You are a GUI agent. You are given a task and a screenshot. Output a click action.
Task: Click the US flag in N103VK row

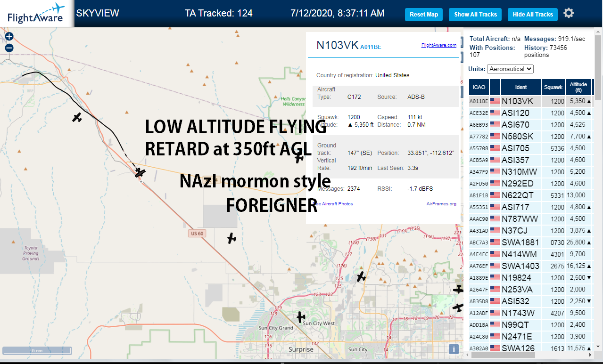coord(495,101)
